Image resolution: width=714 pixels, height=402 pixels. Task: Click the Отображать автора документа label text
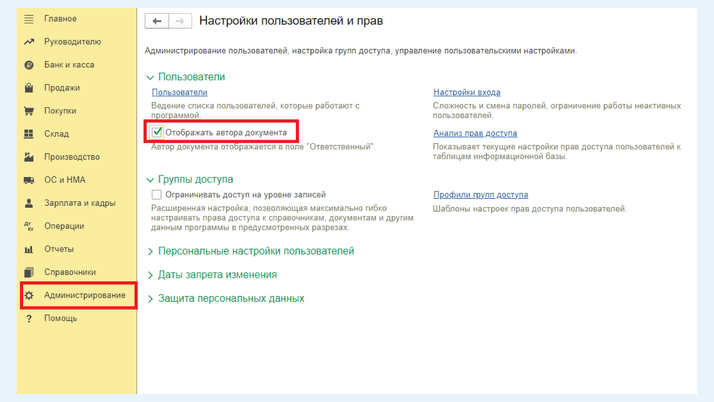226,132
